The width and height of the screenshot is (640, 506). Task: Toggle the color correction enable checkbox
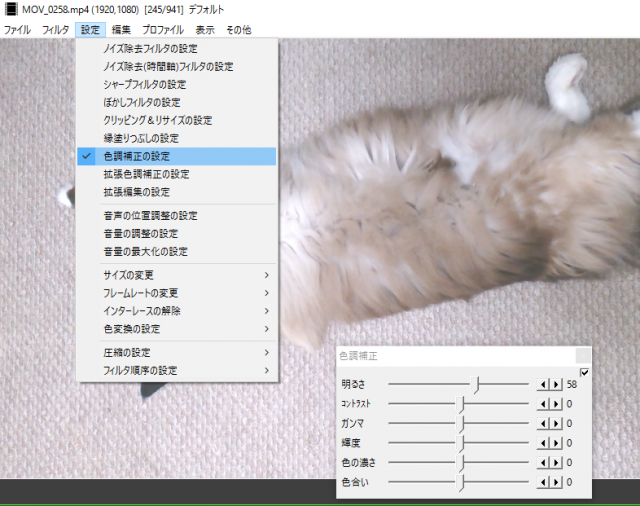[x=584, y=373]
